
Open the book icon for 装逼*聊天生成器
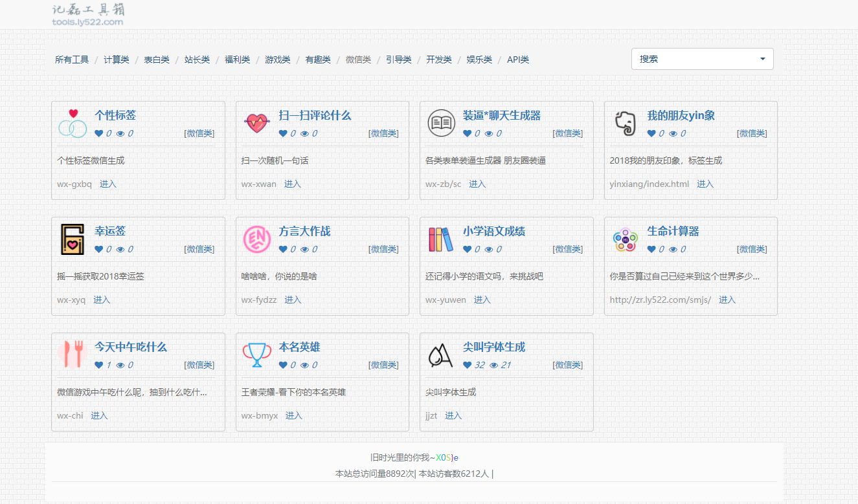tap(441, 122)
